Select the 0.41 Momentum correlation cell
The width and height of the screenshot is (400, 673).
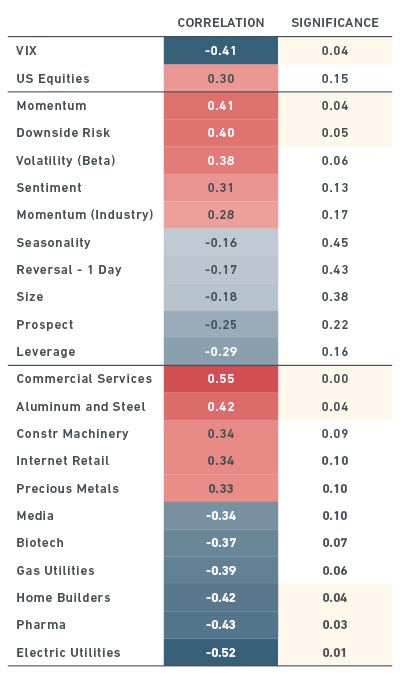(x=221, y=106)
